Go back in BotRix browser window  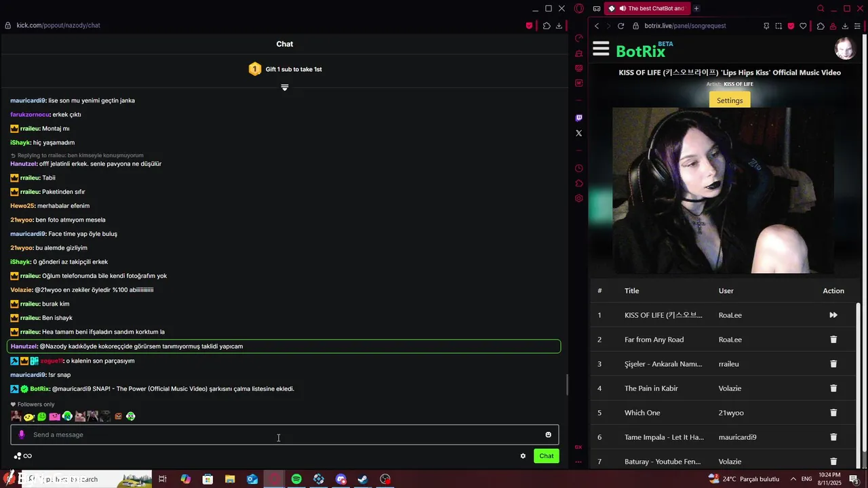click(597, 26)
